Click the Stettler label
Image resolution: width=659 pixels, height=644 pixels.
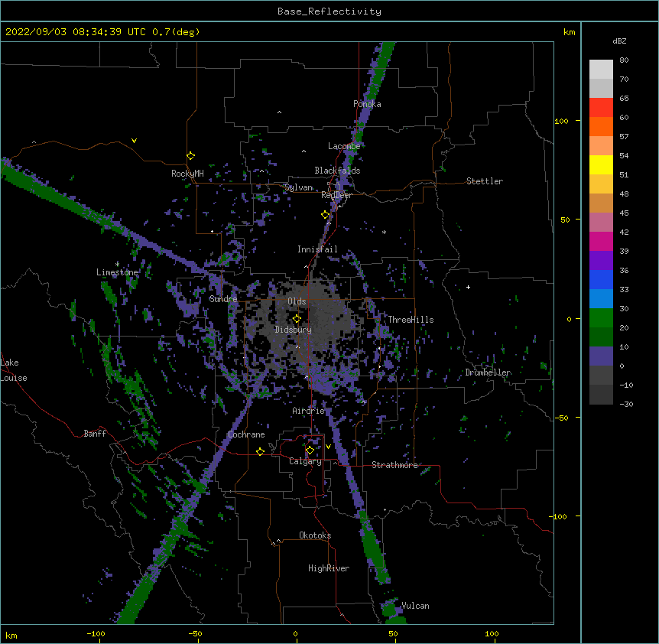[485, 181]
